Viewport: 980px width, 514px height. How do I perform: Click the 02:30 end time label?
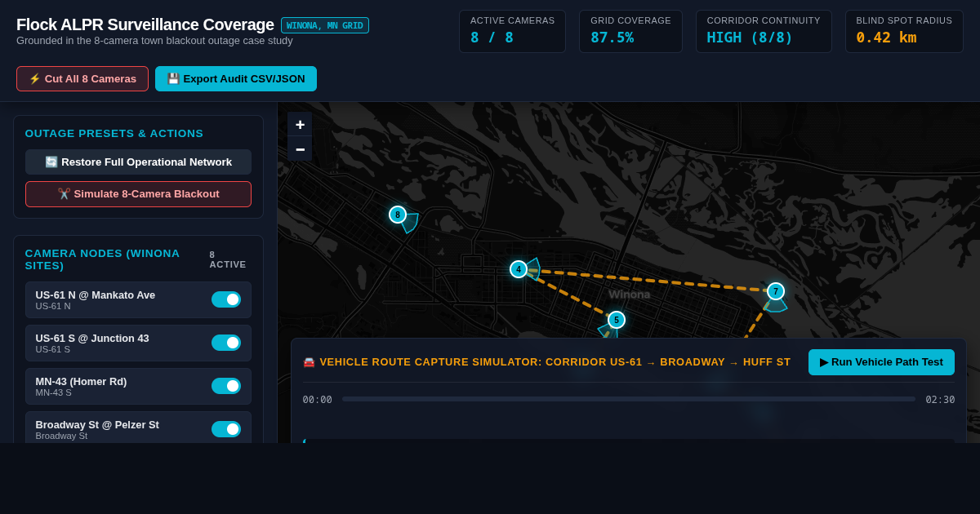pos(940,400)
